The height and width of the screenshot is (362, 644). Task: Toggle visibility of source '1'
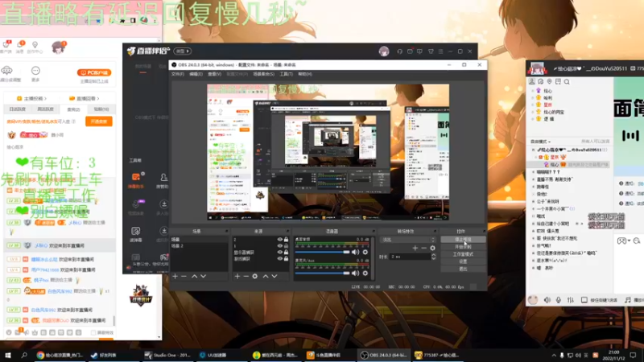[x=279, y=246]
